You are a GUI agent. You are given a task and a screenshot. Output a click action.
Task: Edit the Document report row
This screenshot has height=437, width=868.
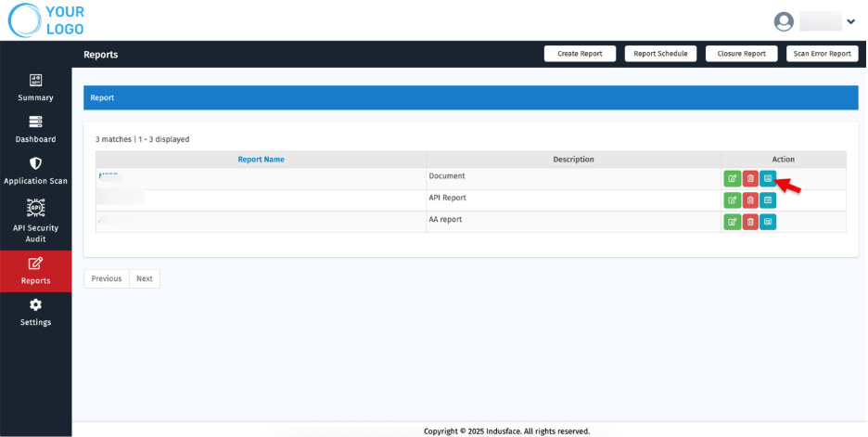click(732, 178)
